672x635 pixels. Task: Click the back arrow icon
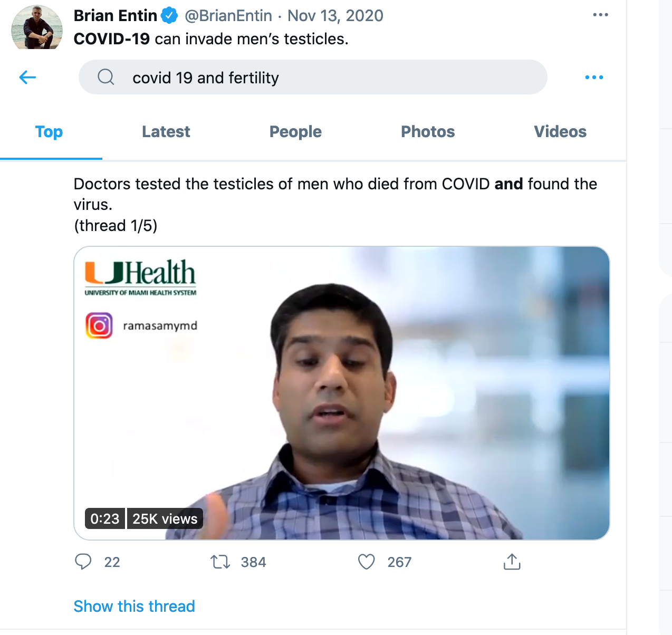27,78
